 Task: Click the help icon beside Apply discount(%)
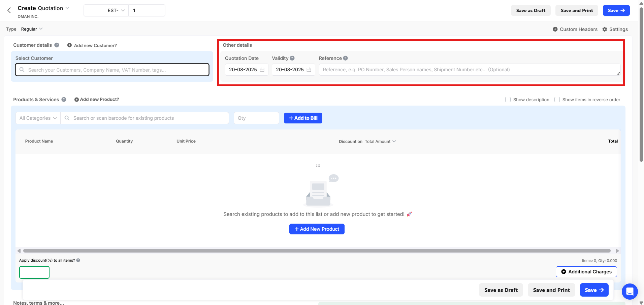(78, 260)
